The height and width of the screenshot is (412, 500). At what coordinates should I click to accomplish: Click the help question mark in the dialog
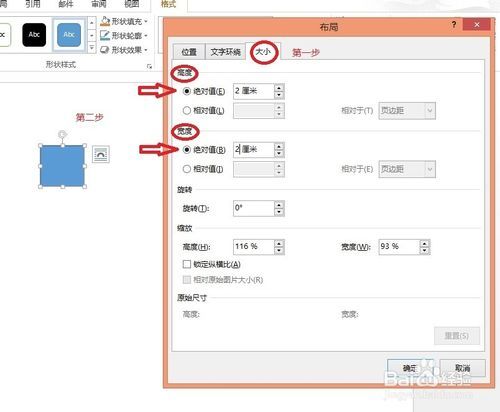pos(454,24)
